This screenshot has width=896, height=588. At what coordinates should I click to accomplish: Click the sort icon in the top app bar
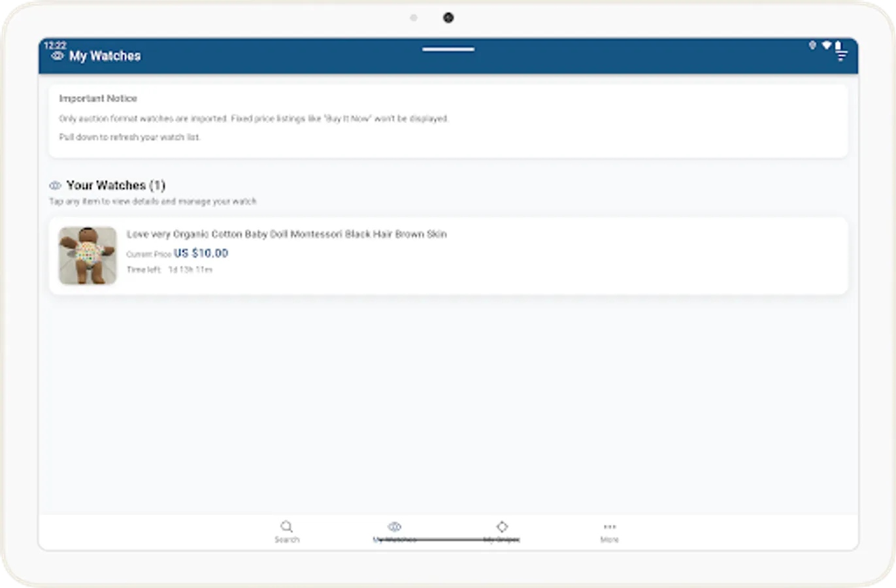tap(841, 55)
